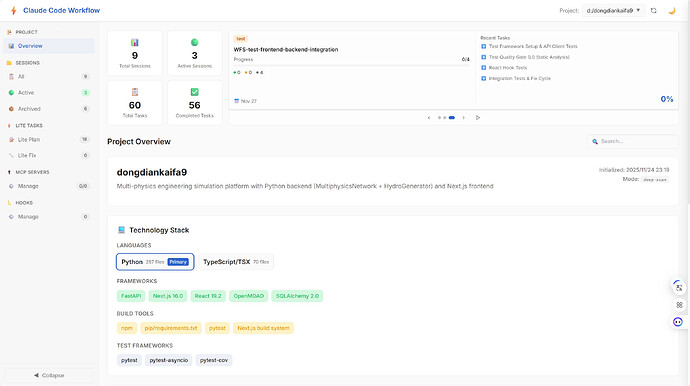Toggle dark mode moon icon

(672, 11)
